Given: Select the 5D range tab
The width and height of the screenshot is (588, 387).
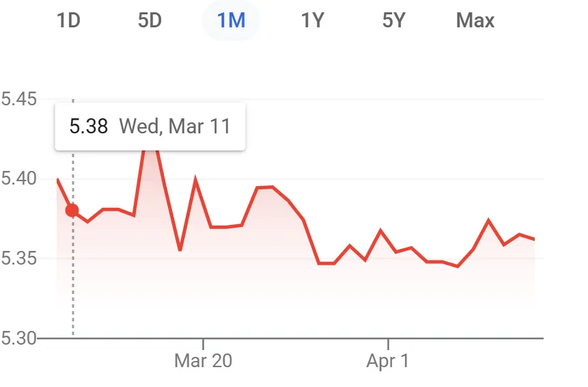Looking at the screenshot, I should (x=150, y=21).
